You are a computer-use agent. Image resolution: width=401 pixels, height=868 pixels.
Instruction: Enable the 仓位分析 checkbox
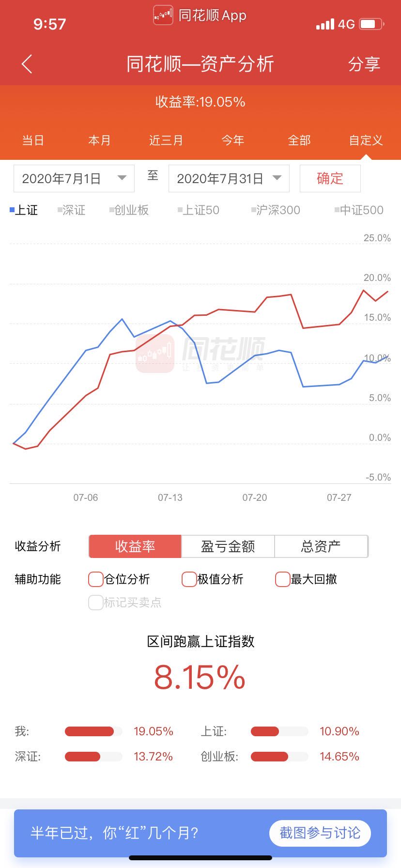pyautogui.click(x=96, y=579)
